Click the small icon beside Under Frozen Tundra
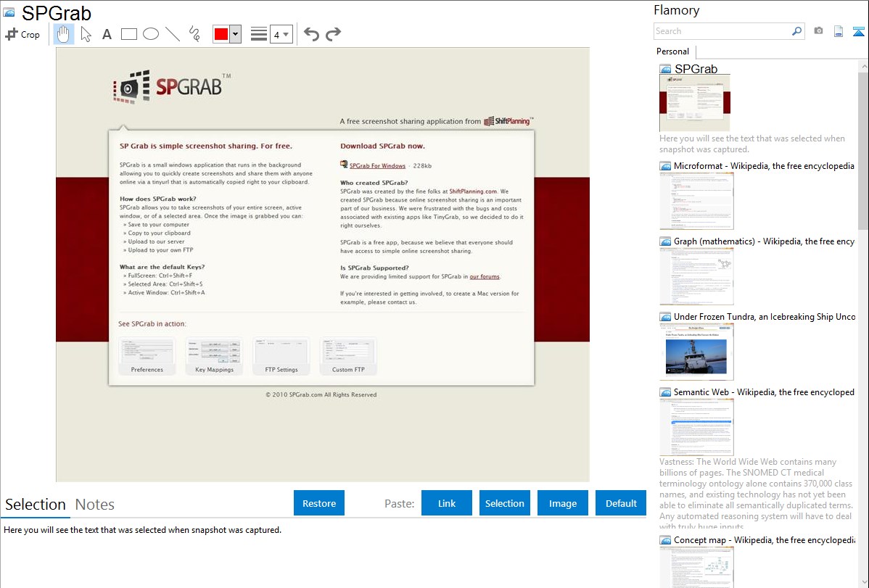 pyautogui.click(x=665, y=317)
